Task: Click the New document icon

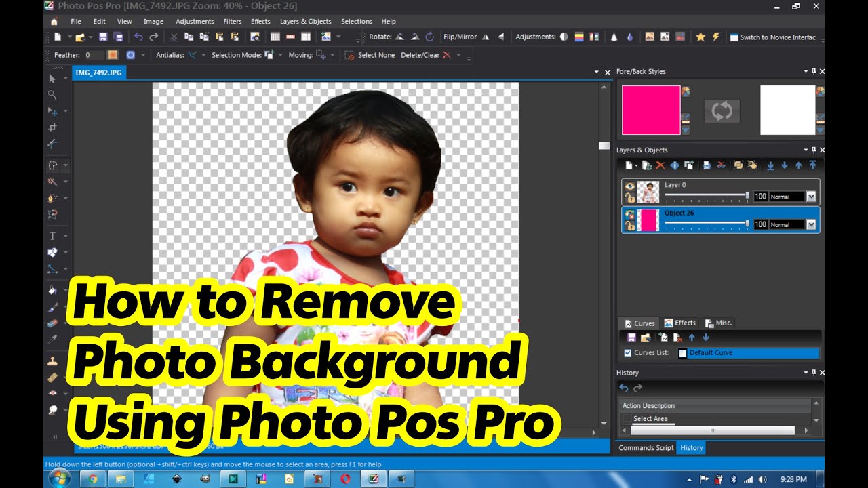Action: [58, 37]
